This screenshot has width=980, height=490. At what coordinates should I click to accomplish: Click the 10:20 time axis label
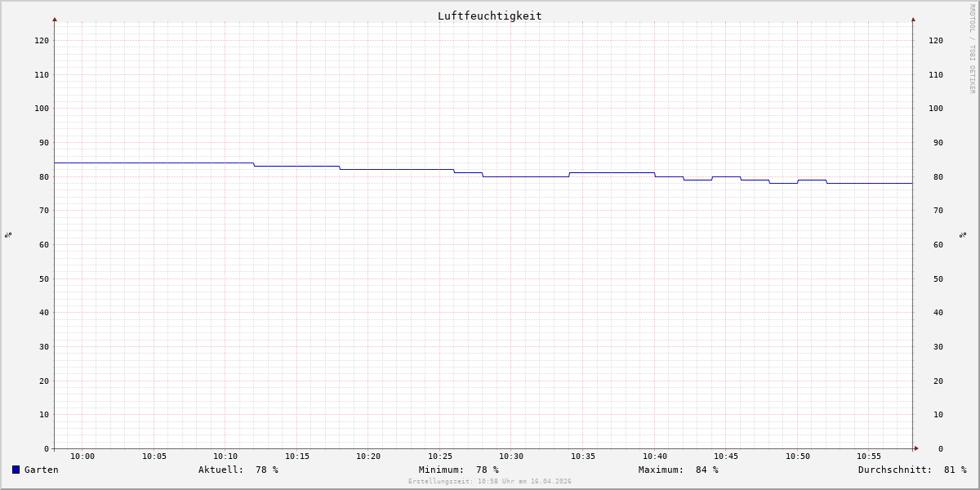pos(368,457)
